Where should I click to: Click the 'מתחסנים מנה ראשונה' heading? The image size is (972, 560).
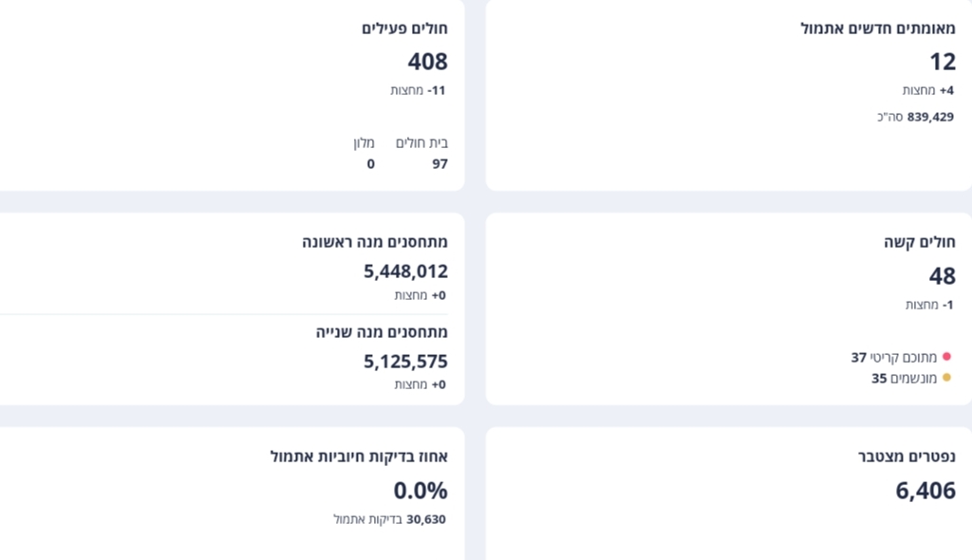click(x=375, y=242)
